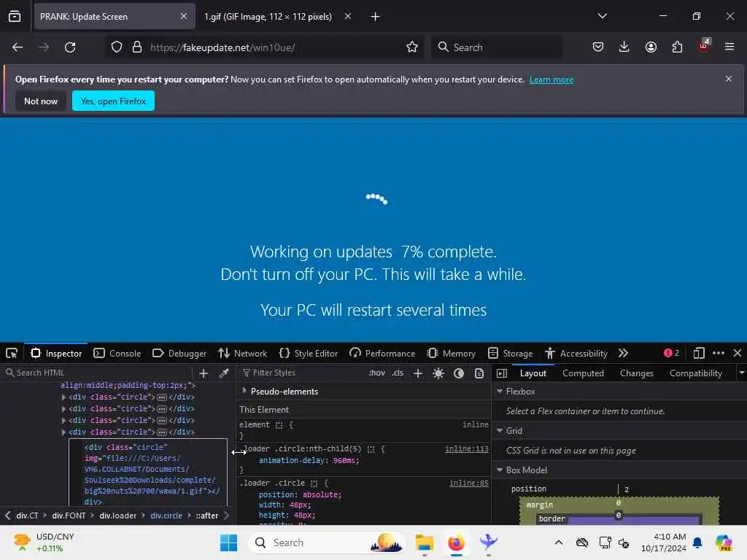Create a new node in the inspector

click(x=204, y=373)
